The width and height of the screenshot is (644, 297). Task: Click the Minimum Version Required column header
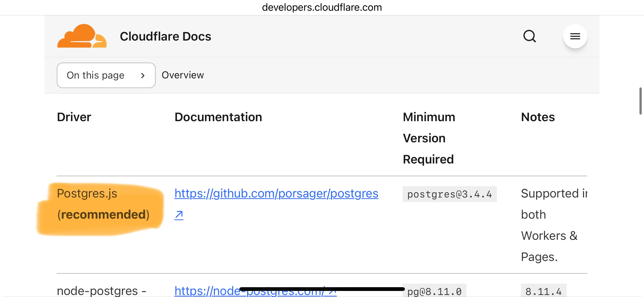click(429, 138)
